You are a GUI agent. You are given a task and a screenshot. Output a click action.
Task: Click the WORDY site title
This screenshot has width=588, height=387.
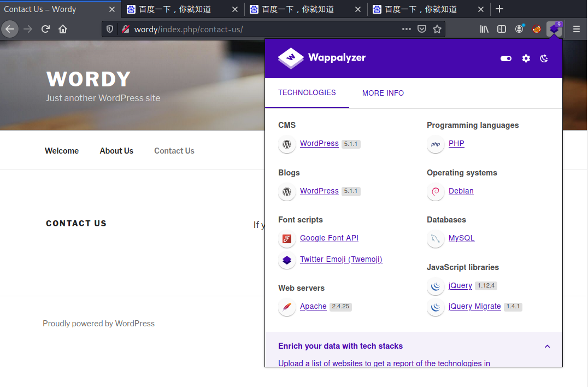(89, 79)
